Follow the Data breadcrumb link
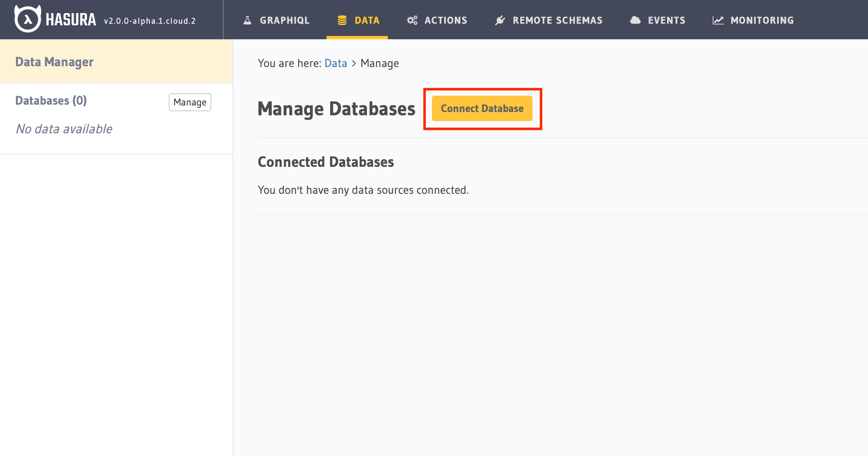The width and height of the screenshot is (868, 456). point(336,63)
